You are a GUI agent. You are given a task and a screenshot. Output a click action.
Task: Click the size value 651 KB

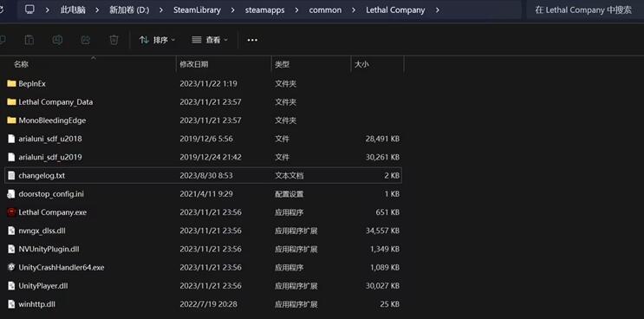(x=387, y=212)
